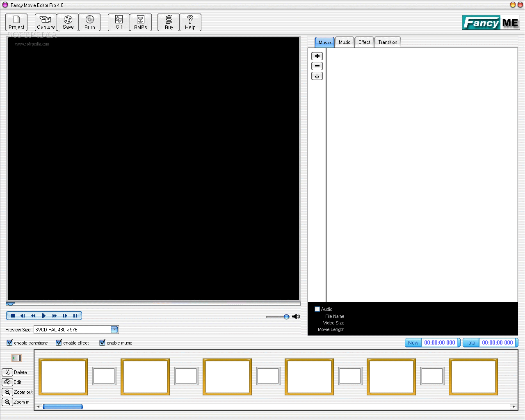
Task: Adjust the volume slider handle
Action: (286, 317)
